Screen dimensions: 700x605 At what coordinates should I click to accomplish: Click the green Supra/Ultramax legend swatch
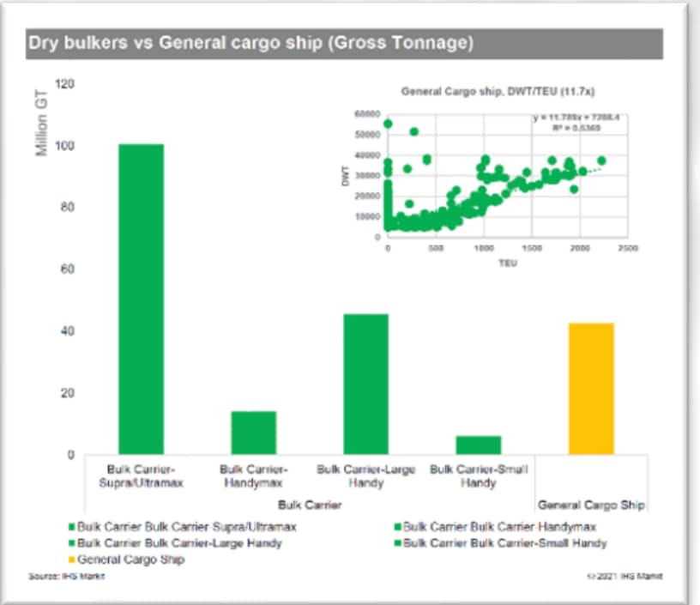(72, 527)
